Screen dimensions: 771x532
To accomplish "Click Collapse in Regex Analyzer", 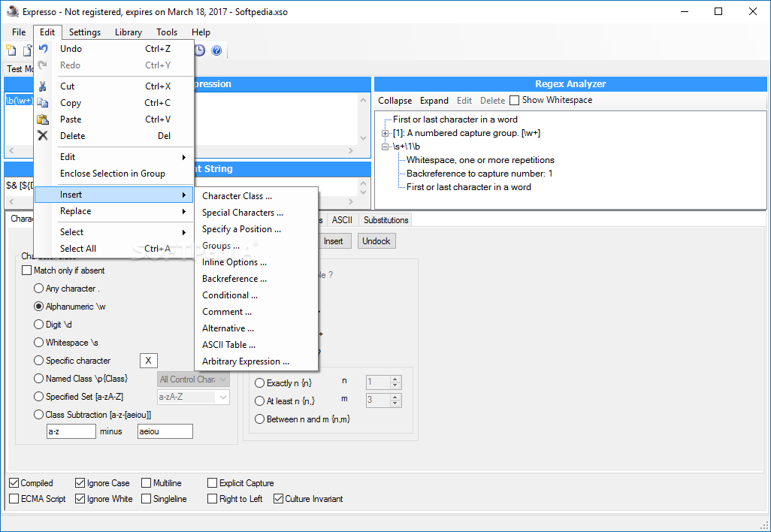I will (x=395, y=100).
